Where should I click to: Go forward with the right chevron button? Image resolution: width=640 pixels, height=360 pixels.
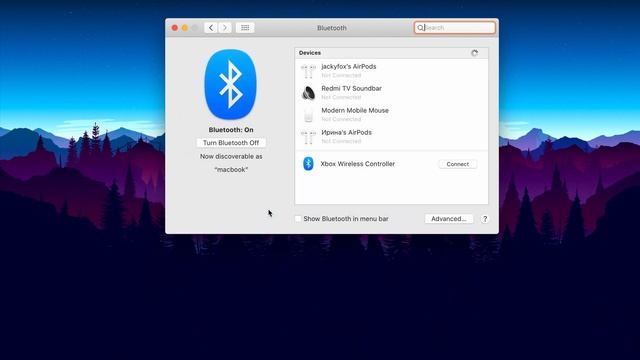coord(224,28)
